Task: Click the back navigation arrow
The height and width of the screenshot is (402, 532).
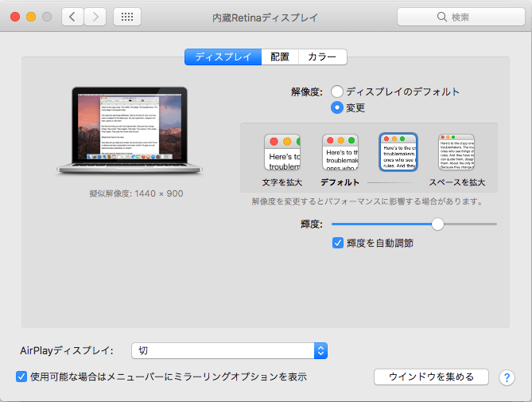Action: (72, 17)
